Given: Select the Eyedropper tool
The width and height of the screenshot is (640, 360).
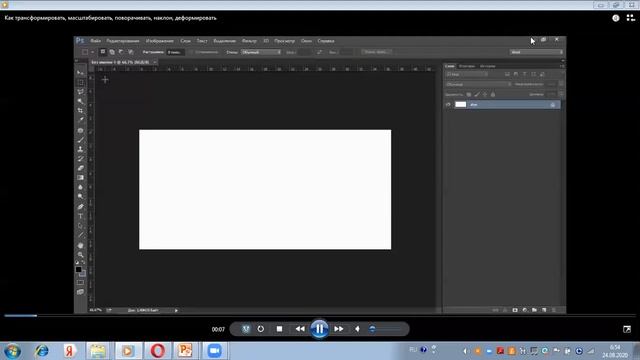Looking at the screenshot, I should click(80, 120).
